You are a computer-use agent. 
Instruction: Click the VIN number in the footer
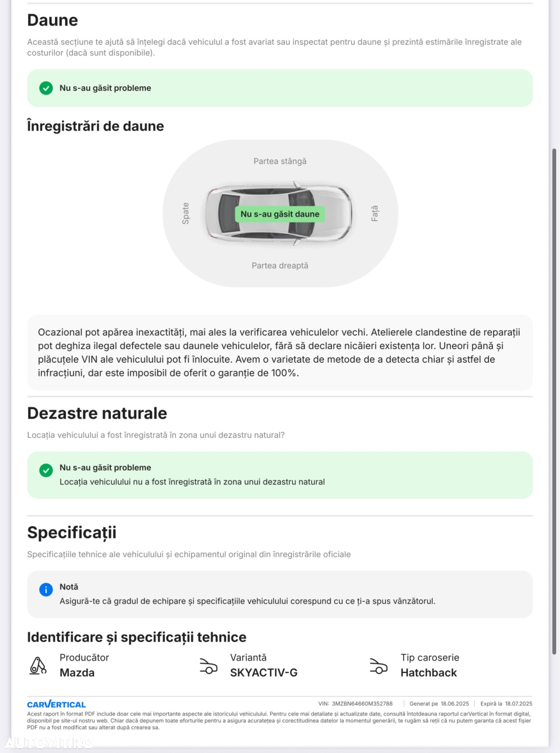tap(362, 704)
